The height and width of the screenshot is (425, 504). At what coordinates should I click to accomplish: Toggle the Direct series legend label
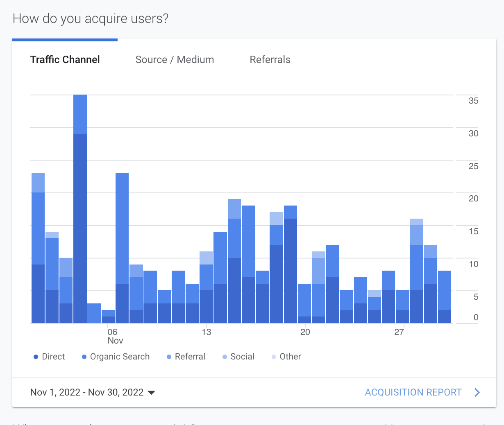[x=53, y=357]
